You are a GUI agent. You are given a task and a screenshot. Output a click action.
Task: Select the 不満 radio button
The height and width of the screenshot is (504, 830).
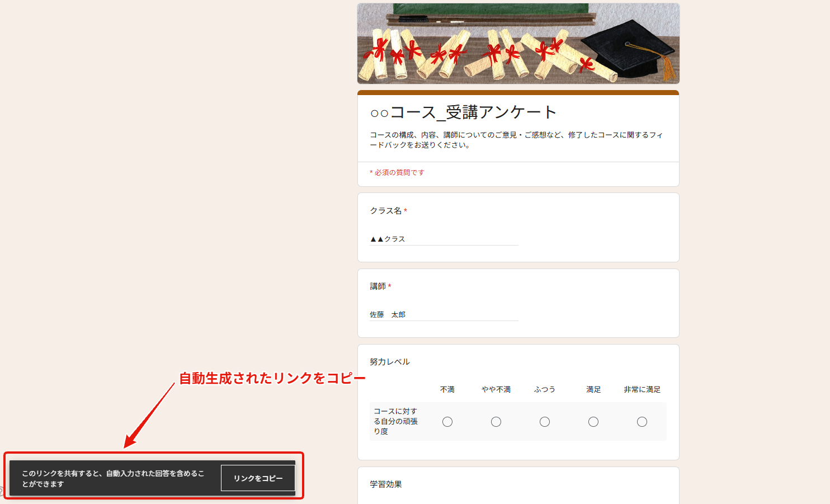click(x=447, y=422)
